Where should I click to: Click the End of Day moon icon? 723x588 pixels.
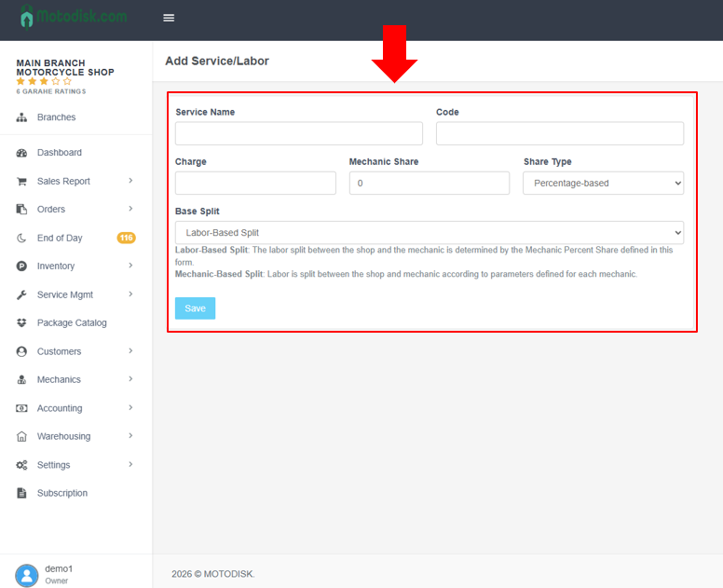[x=21, y=239]
